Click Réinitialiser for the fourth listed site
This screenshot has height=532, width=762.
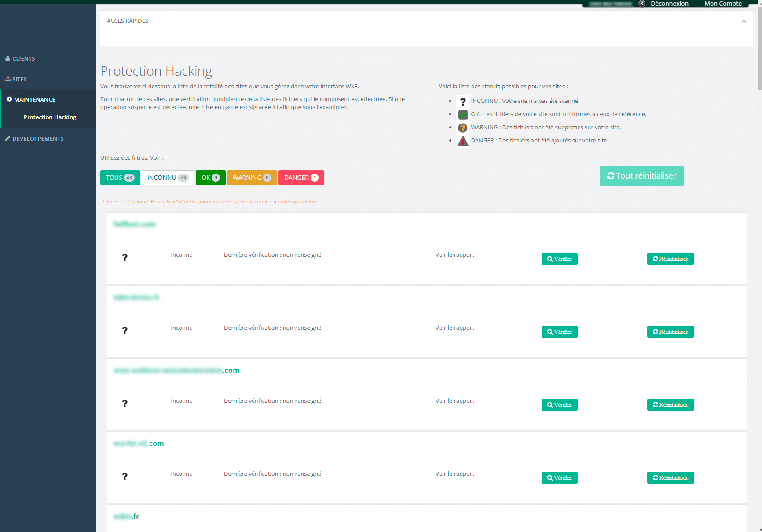(x=670, y=478)
